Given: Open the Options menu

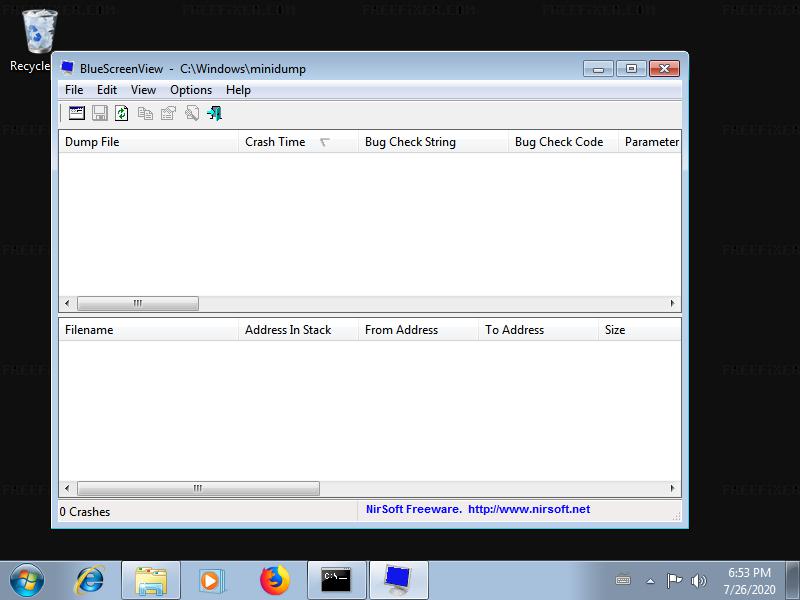Looking at the screenshot, I should (x=191, y=90).
